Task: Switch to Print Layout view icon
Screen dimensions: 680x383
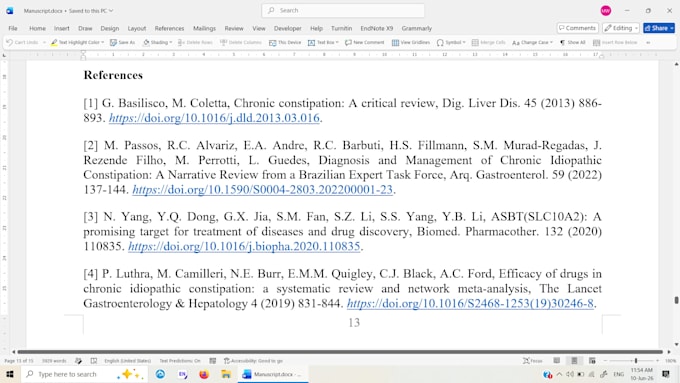Action: tap(574, 361)
